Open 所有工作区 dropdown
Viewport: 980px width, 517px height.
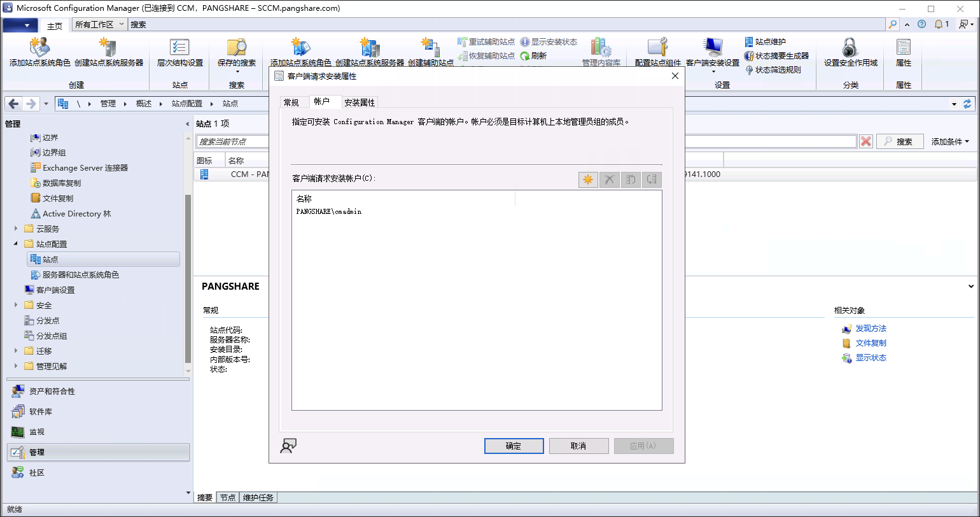99,24
